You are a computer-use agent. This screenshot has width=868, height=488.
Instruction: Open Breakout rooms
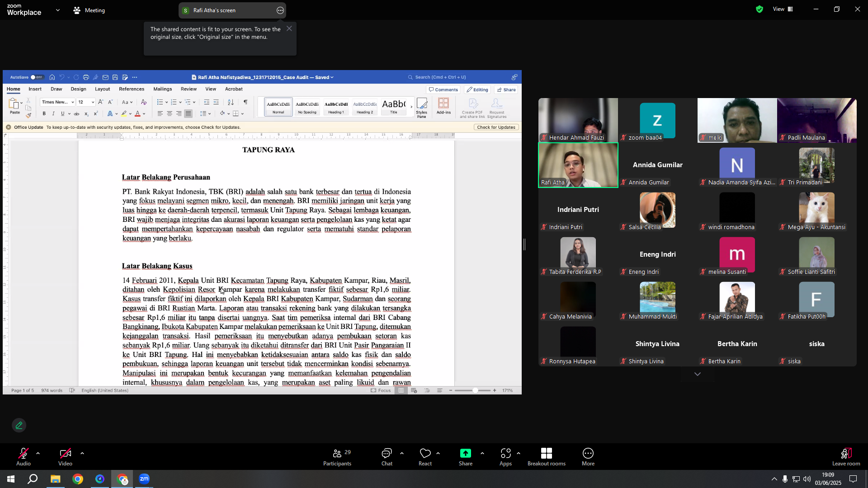pos(547,456)
